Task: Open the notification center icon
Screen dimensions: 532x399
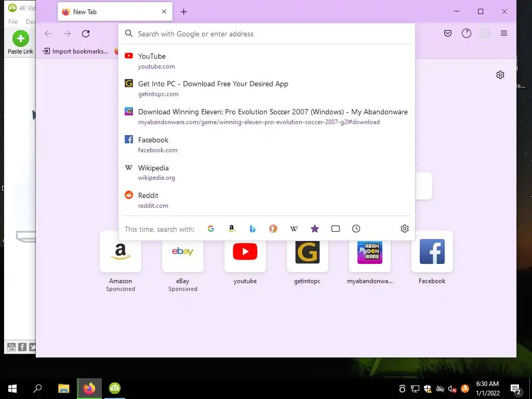Action: click(515, 389)
